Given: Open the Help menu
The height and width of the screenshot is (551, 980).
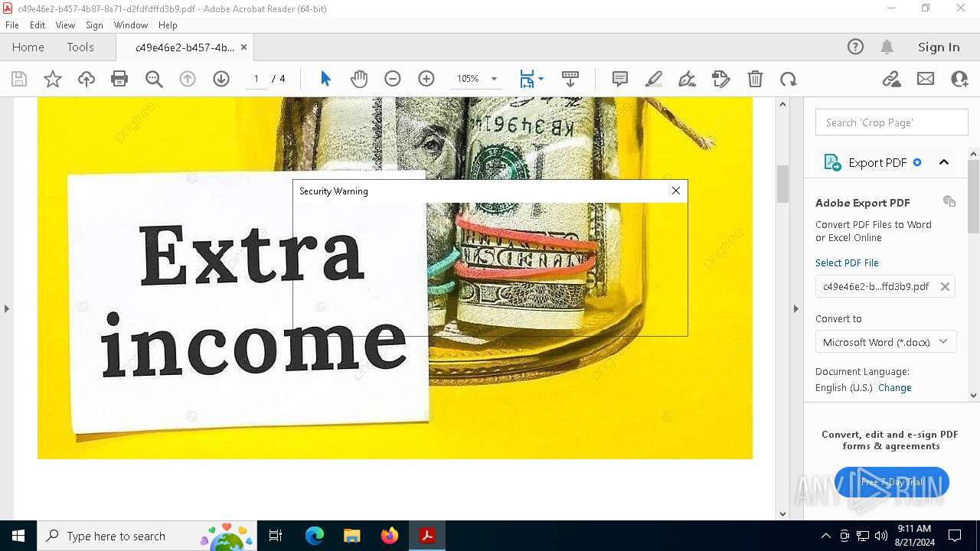Looking at the screenshot, I should (x=168, y=25).
